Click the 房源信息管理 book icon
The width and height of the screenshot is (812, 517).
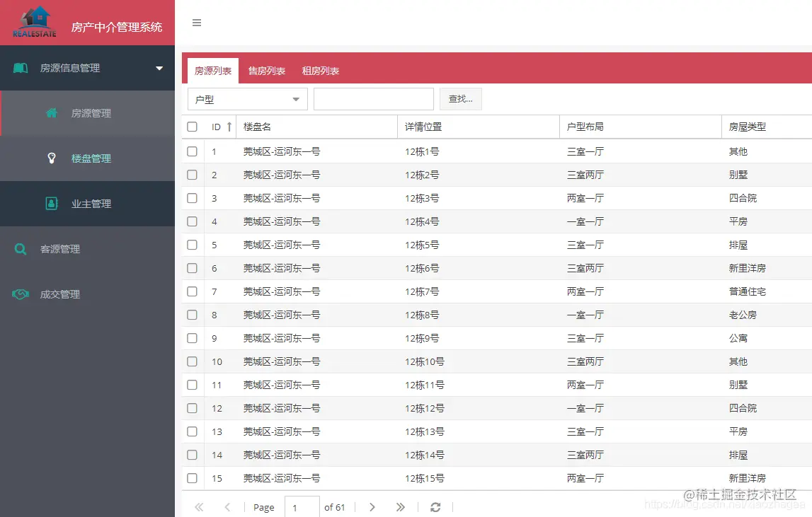pos(19,67)
